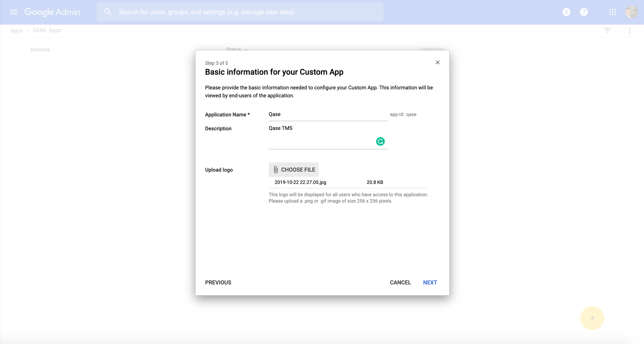Go to the NEXT step
Image resolution: width=644 pixels, height=344 pixels.
pos(430,283)
